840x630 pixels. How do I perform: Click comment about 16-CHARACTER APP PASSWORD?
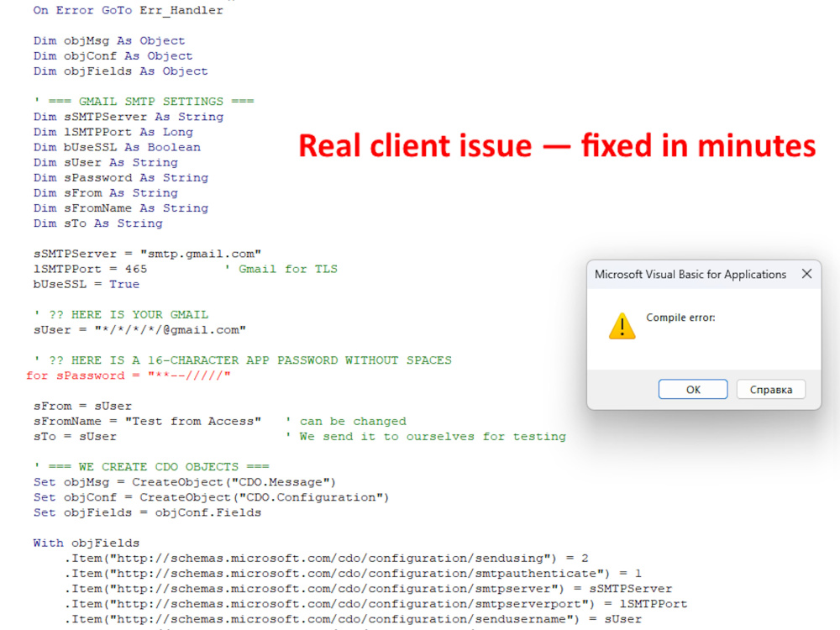(x=243, y=360)
